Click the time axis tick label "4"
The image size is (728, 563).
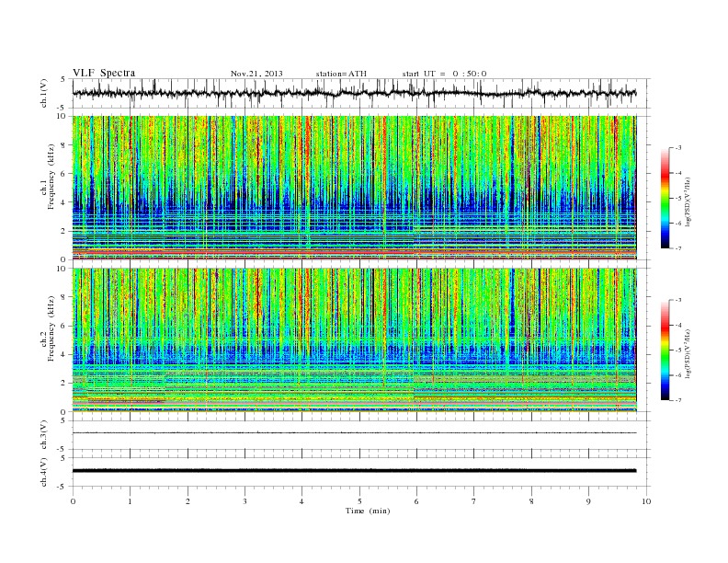301,501
